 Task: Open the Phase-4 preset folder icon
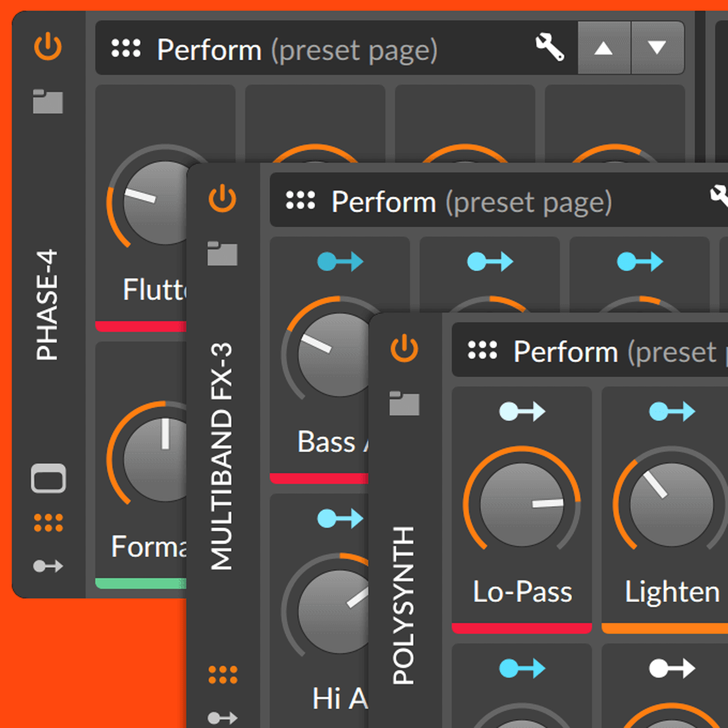tap(48, 101)
